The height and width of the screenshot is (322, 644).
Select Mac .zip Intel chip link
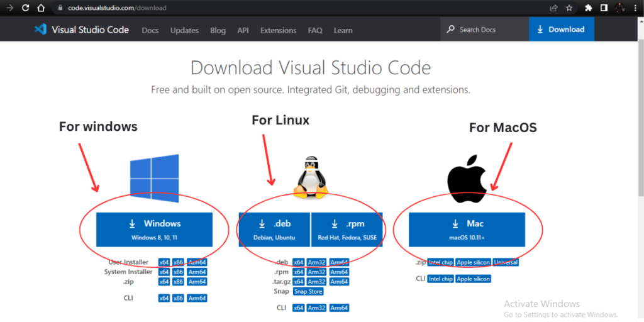click(x=441, y=262)
